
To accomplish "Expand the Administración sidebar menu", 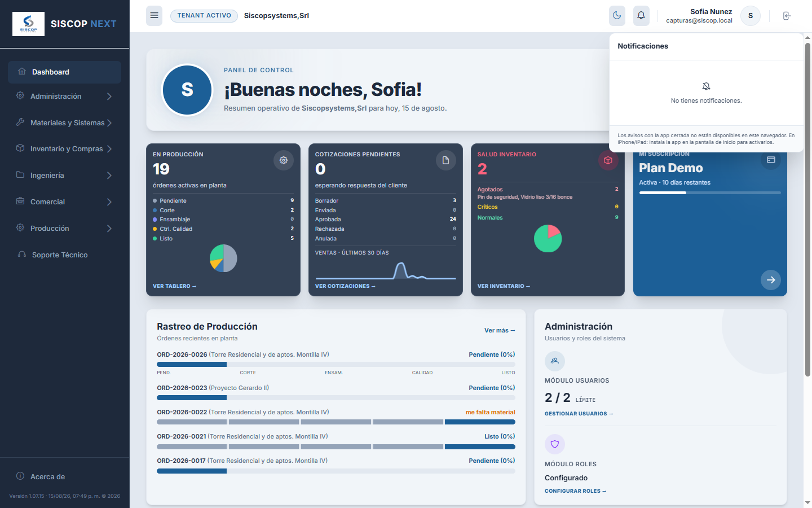I will tap(64, 97).
